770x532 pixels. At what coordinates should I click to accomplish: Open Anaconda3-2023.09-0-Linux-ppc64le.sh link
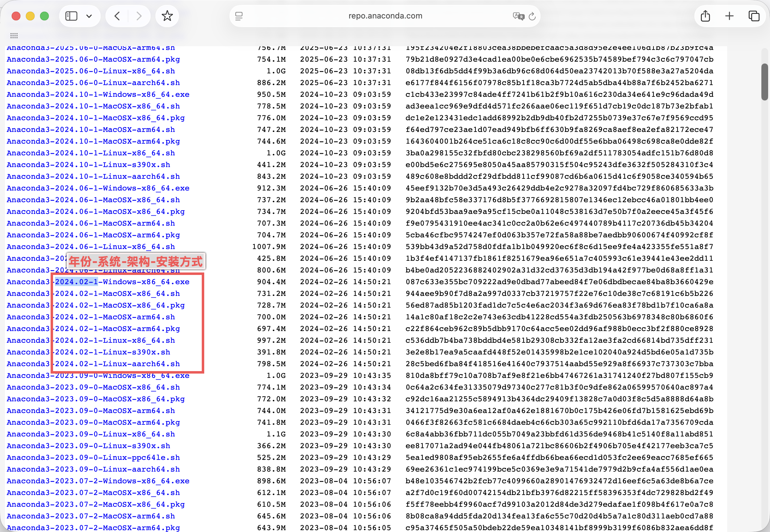click(93, 458)
